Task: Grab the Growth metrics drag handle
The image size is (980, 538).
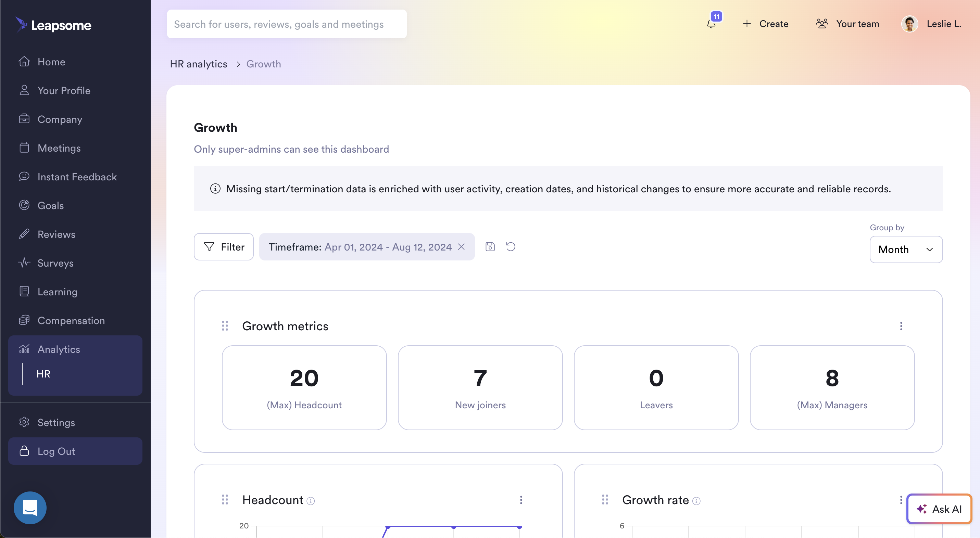Action: (x=225, y=326)
